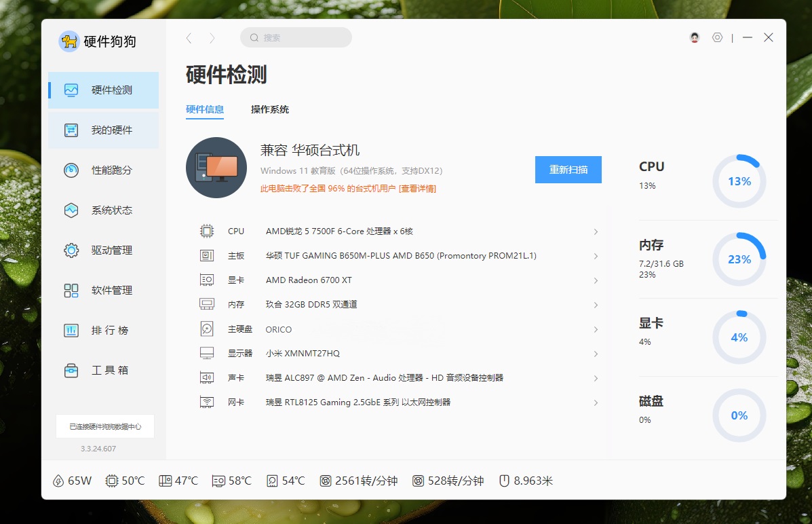Click the 内存 memory module icon
Screen dimensions: 812x524
[207, 304]
